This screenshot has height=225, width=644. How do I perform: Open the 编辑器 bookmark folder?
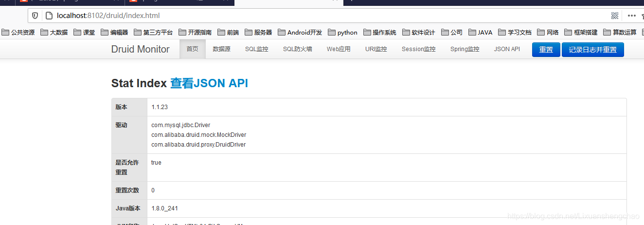click(x=114, y=33)
